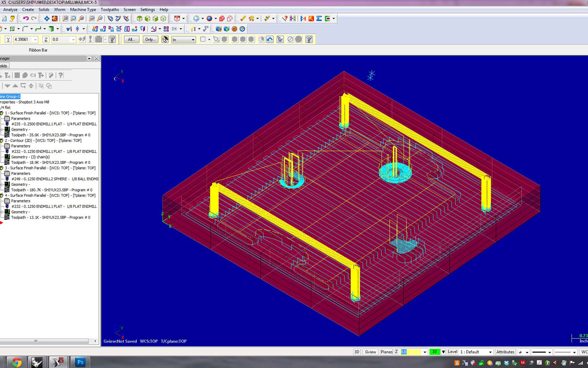Viewport: 588px width, 368px height.
Task: Click the 'All...' selection button
Action: pyautogui.click(x=131, y=40)
